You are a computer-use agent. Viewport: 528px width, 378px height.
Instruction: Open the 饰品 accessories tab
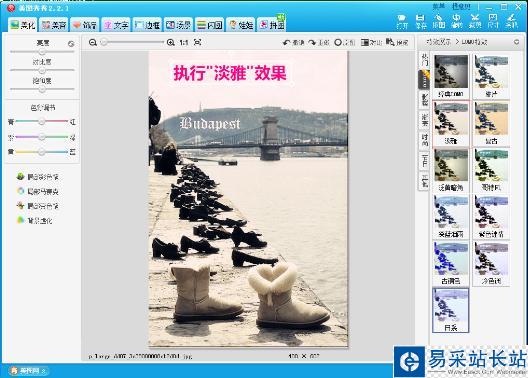tap(85, 25)
